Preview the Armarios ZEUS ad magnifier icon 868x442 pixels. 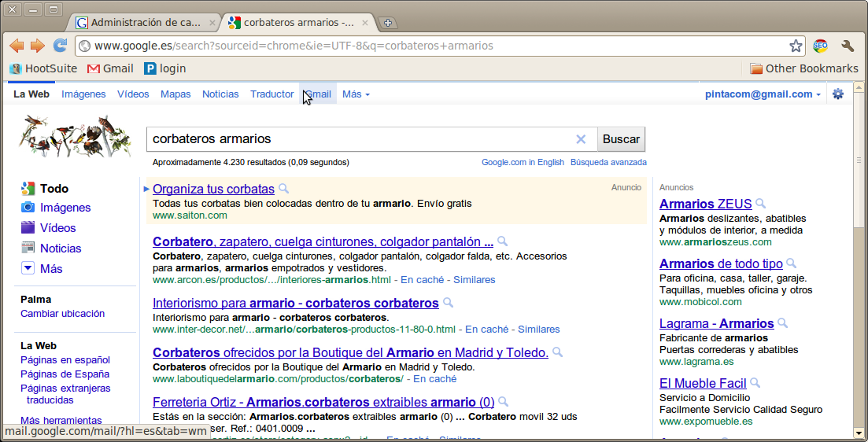coord(760,204)
